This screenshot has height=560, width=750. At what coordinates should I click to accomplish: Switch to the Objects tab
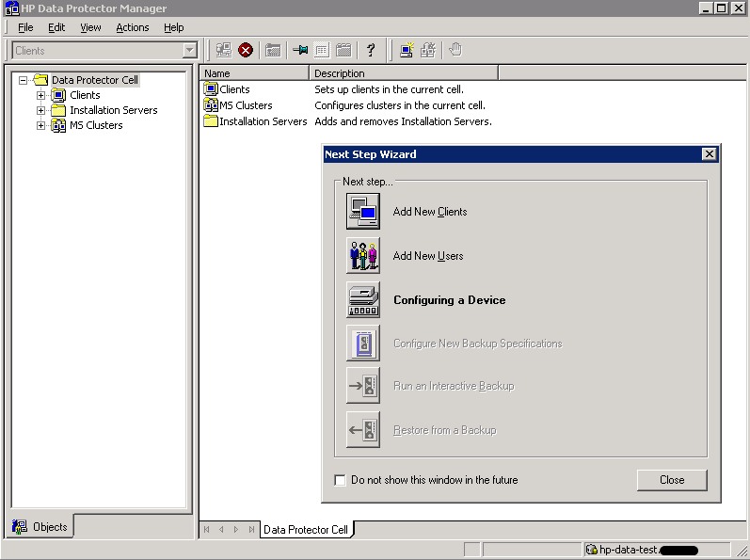pyautogui.click(x=41, y=526)
